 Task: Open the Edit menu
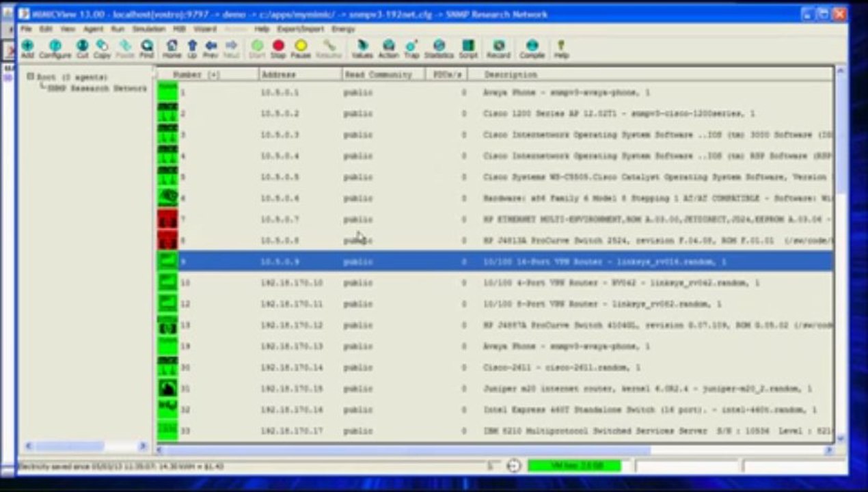pos(46,29)
